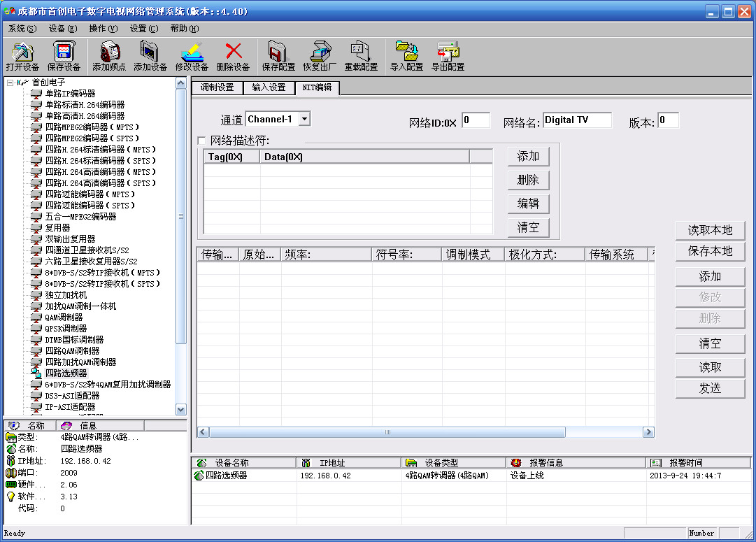Viewport: 756px width, 542px height.
Task: Select the 复用器 device icon in tree
Action: pos(36,227)
